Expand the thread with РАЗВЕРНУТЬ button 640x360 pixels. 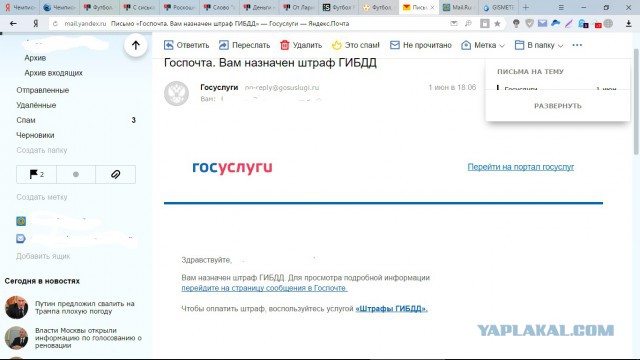(x=558, y=106)
